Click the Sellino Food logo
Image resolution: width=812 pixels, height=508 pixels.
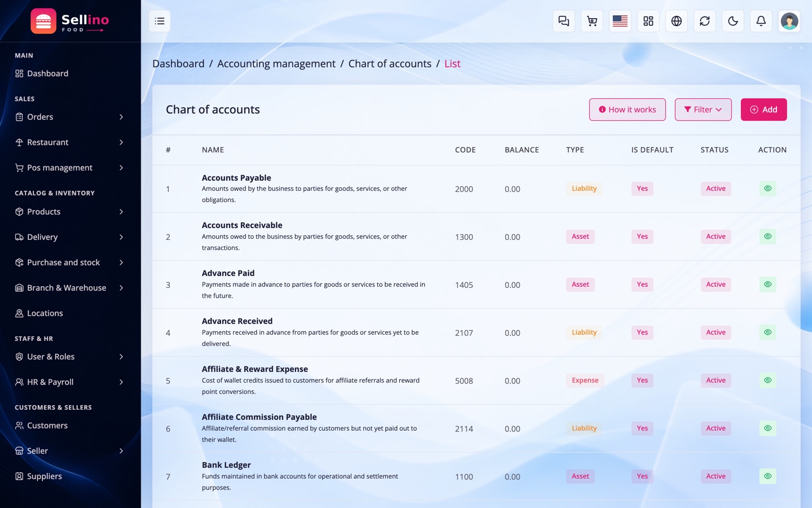tap(70, 21)
